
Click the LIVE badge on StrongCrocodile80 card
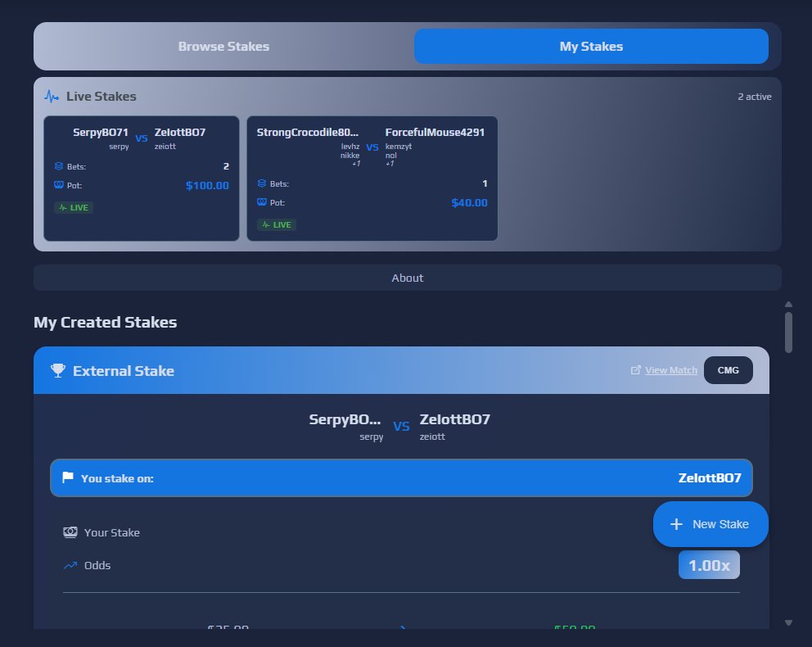pos(277,225)
